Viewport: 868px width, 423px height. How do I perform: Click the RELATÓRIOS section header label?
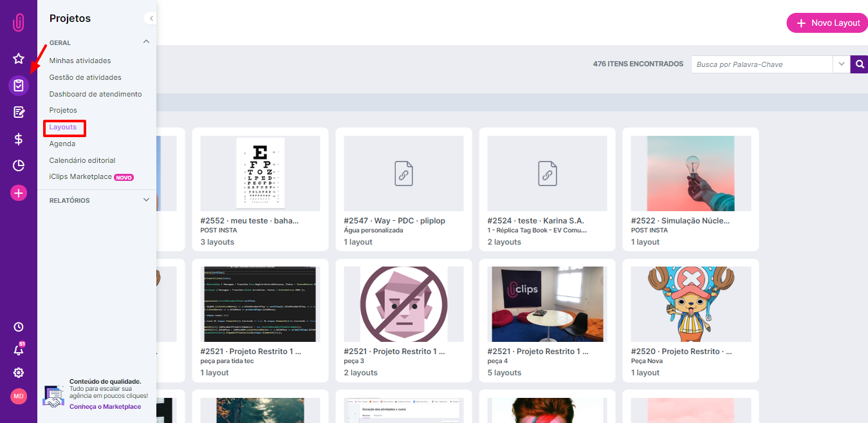[69, 201]
